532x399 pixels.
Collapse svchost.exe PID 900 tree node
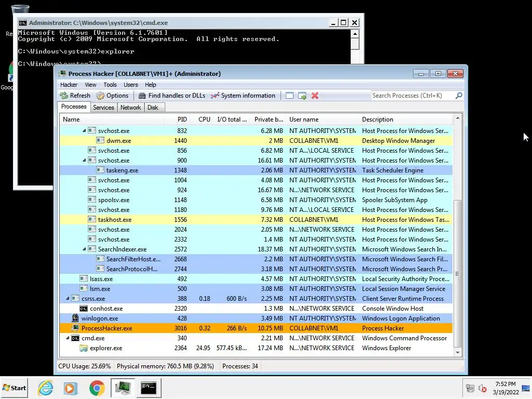coord(84,161)
